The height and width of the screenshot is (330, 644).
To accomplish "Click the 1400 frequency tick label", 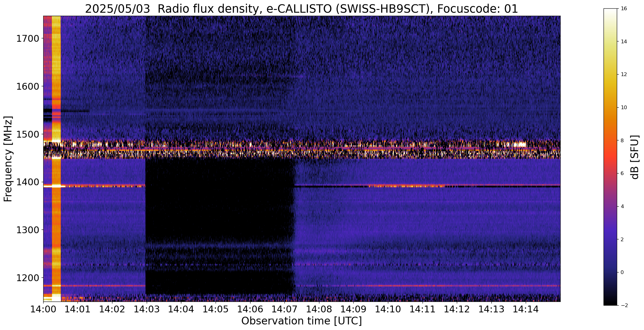I will point(28,182).
